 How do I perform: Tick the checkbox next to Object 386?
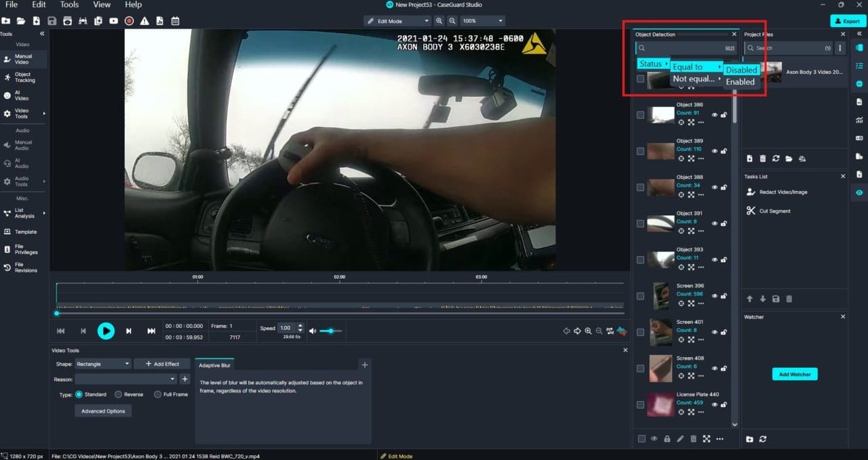(640, 115)
